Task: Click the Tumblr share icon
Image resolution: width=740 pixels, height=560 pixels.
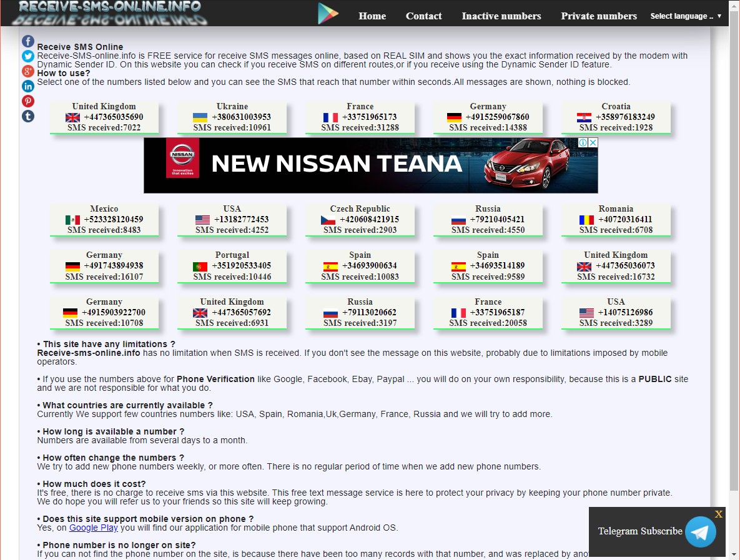Action: (28, 116)
